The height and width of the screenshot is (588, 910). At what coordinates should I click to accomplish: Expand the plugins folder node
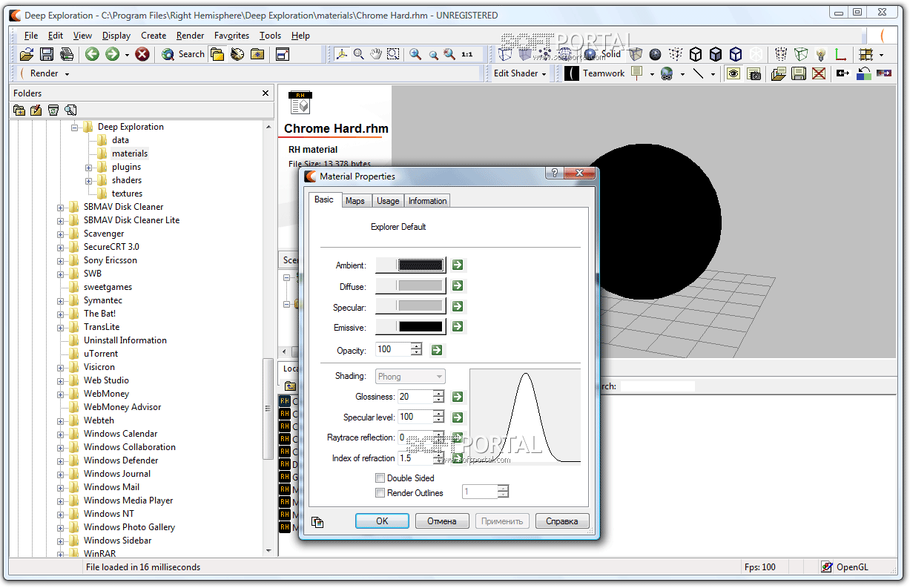coord(89,167)
